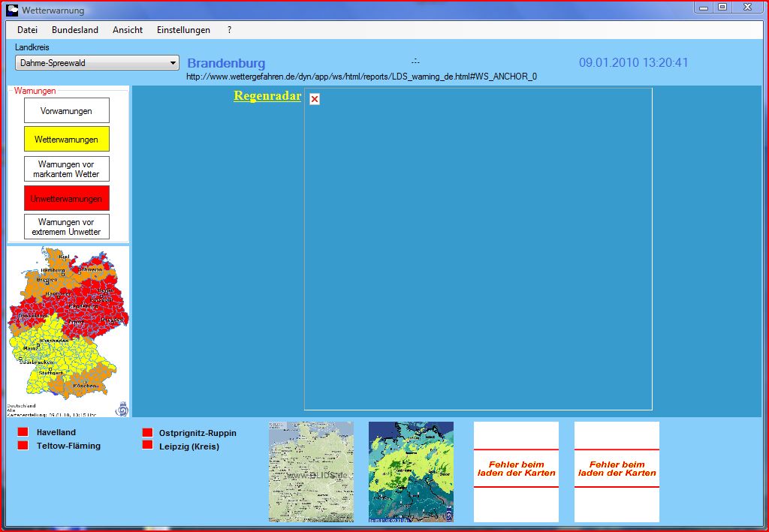
Task: Click the broken image icon in Regenradar panel
Action: pyautogui.click(x=315, y=99)
